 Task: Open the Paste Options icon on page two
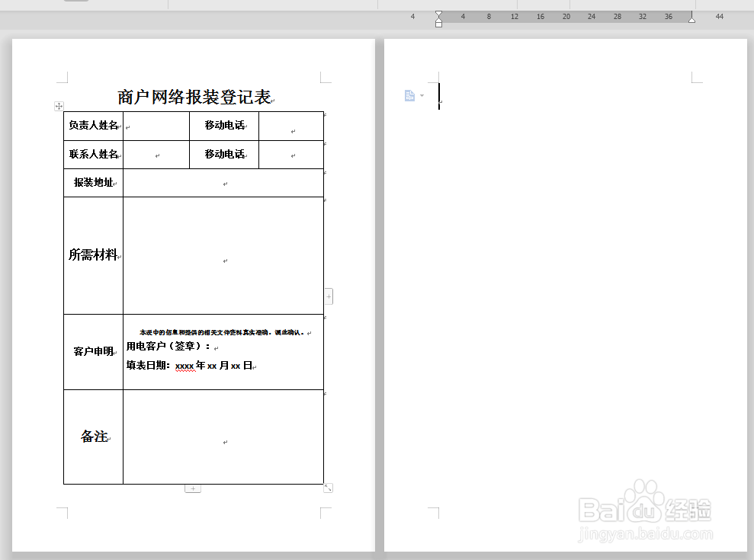409,94
